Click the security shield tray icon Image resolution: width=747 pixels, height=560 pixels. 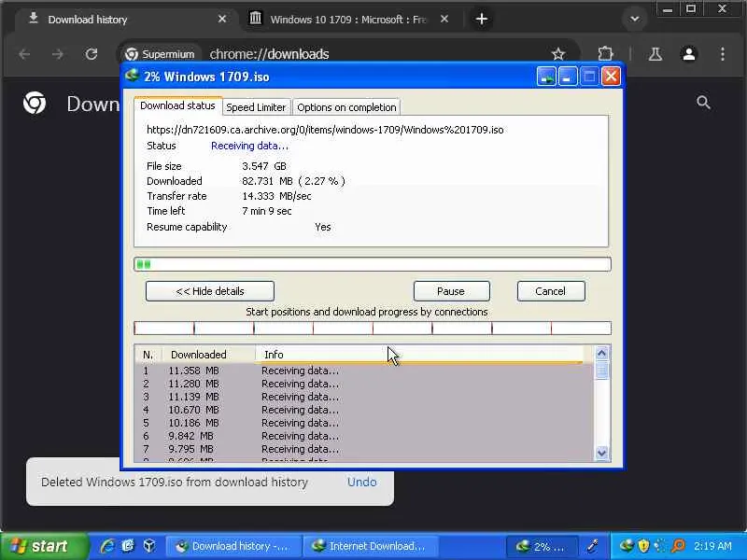643,546
